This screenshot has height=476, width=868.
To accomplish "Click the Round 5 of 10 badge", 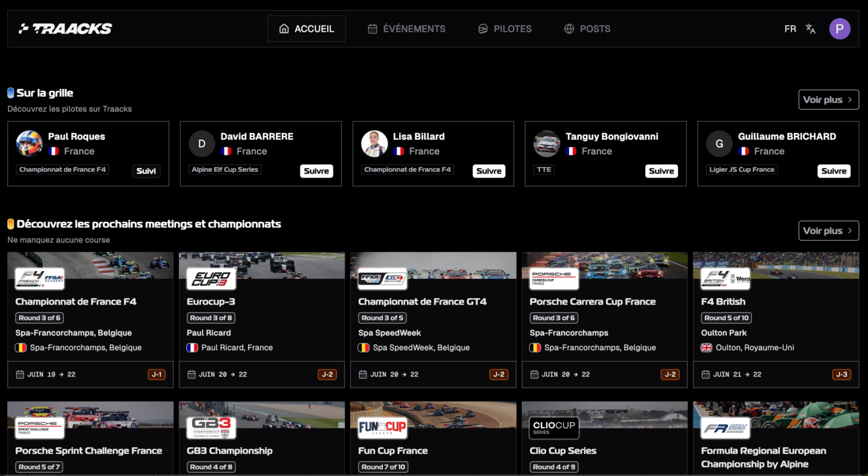I will pos(726,318).
